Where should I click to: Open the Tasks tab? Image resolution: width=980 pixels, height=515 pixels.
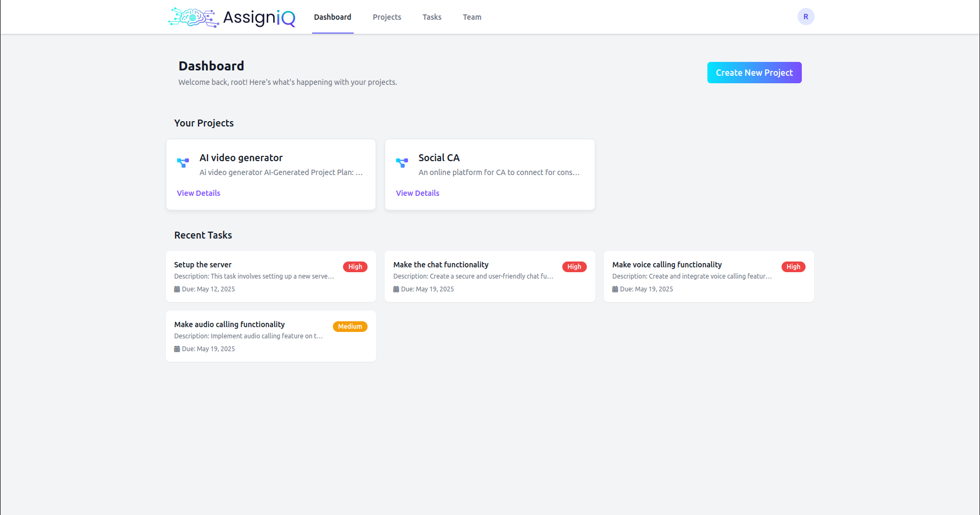click(x=432, y=17)
